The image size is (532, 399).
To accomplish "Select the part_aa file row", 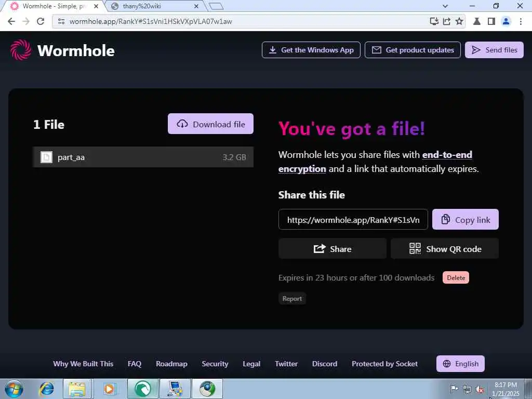I will pyautogui.click(x=143, y=157).
